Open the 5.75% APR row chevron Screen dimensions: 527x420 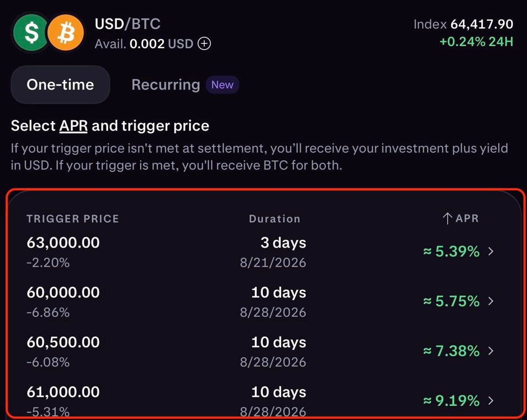pyautogui.click(x=491, y=301)
